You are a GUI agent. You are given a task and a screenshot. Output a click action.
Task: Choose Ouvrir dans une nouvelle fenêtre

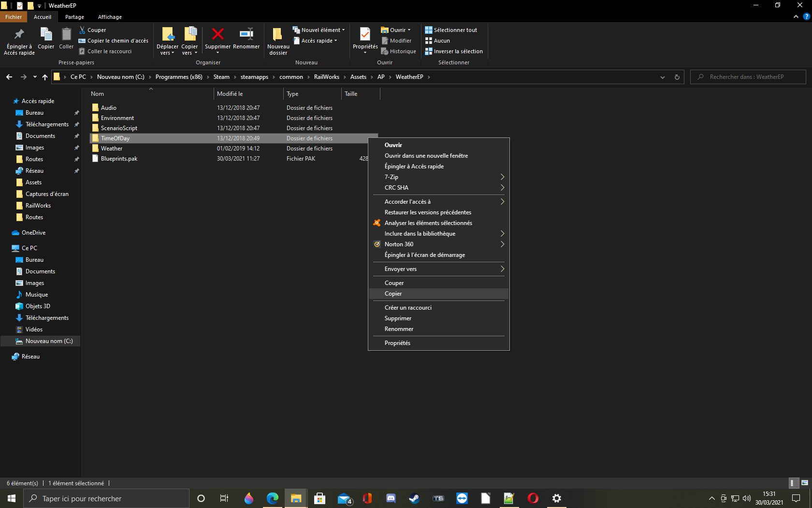[438, 156]
